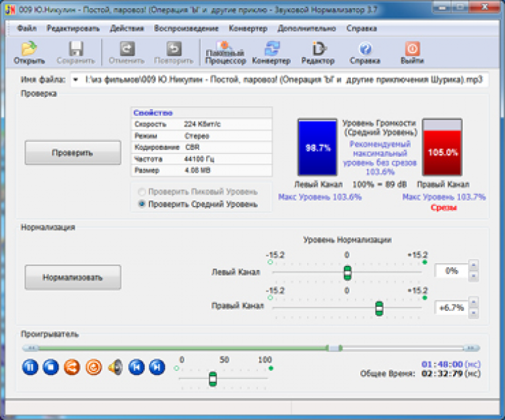Open the Дополнительно menu
Image resolution: width=505 pixels, height=420 pixels.
pyautogui.click(x=306, y=28)
